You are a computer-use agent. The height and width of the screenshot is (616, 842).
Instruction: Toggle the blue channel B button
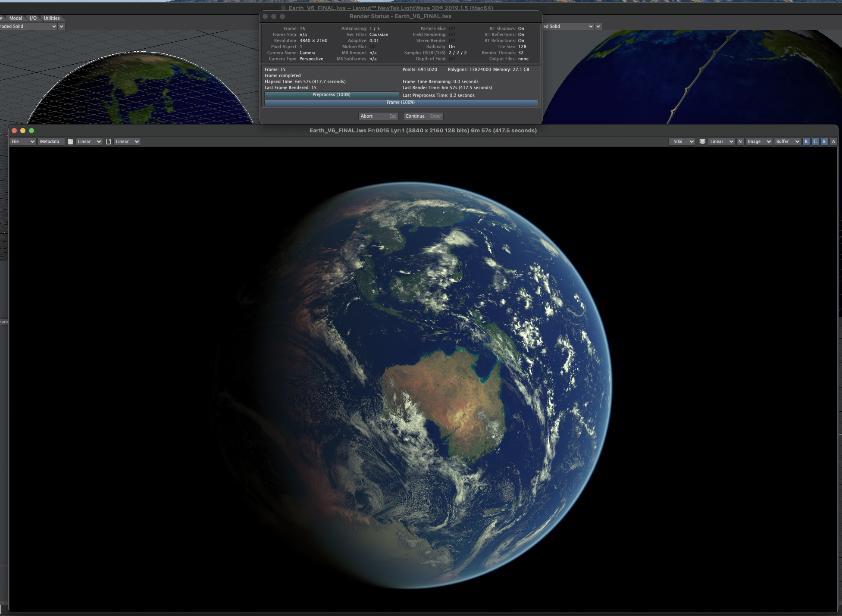[x=824, y=141]
